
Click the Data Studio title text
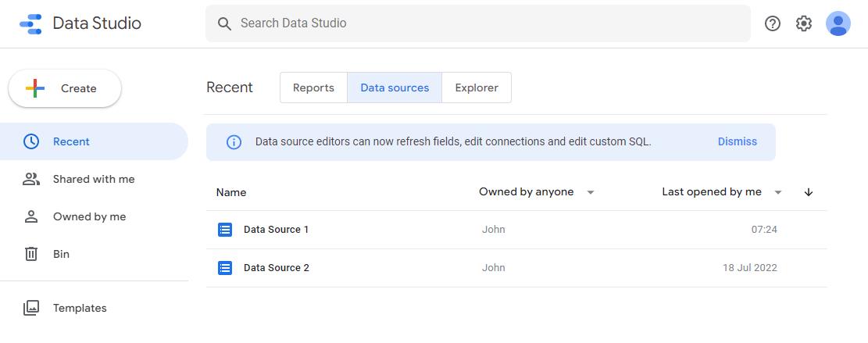97,23
